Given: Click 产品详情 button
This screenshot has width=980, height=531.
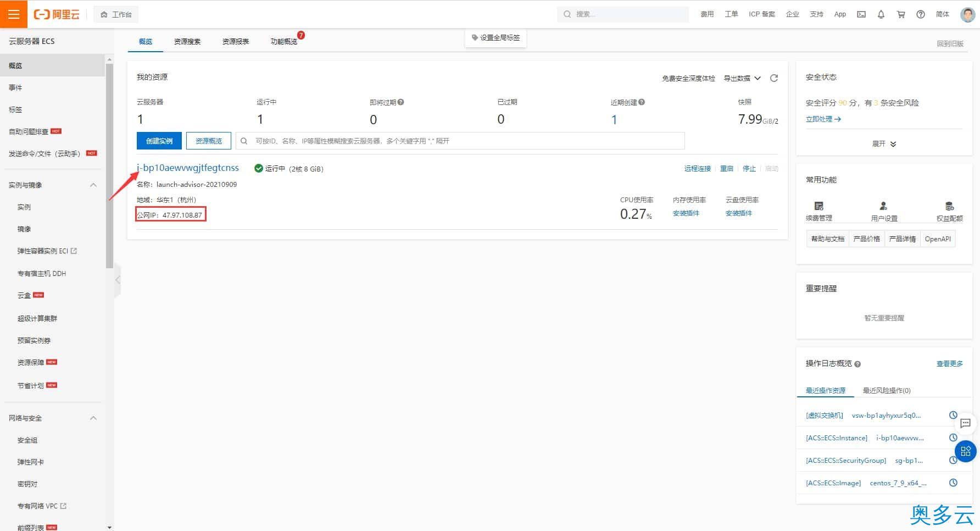Looking at the screenshot, I should click(x=903, y=239).
